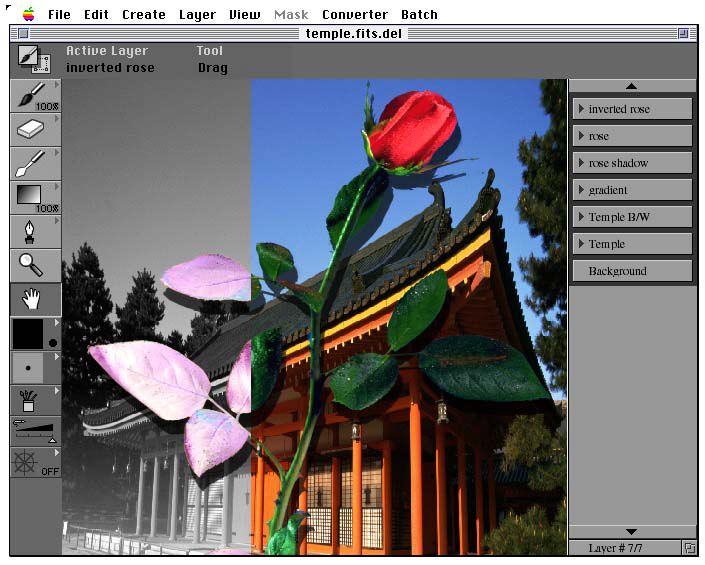The image size is (705, 565).
Task: Click the corner icon beside Layer # 7/7
Action: click(690, 548)
